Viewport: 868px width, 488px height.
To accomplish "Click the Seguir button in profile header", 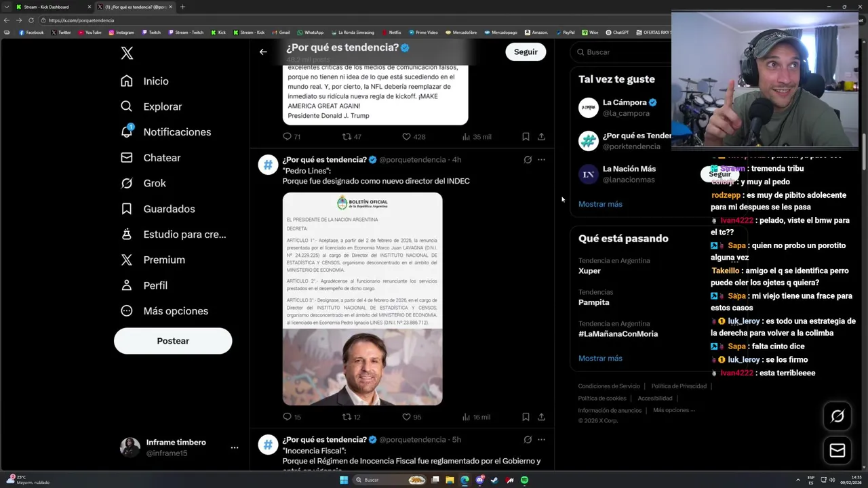I will pyautogui.click(x=526, y=52).
